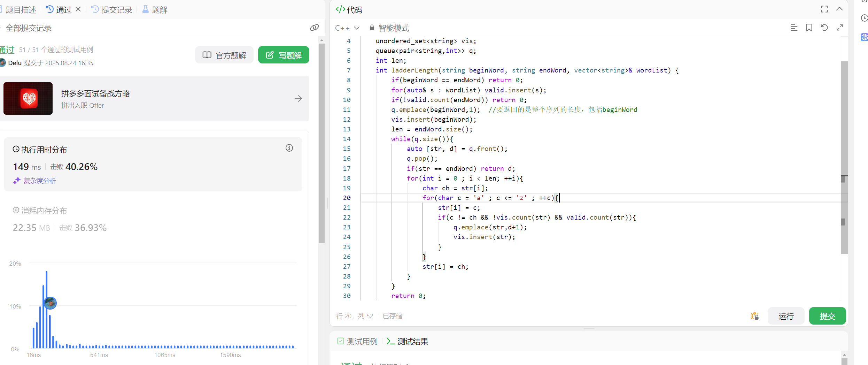Click the 代码 panel header icon
The height and width of the screenshot is (365, 868).
coord(340,9)
